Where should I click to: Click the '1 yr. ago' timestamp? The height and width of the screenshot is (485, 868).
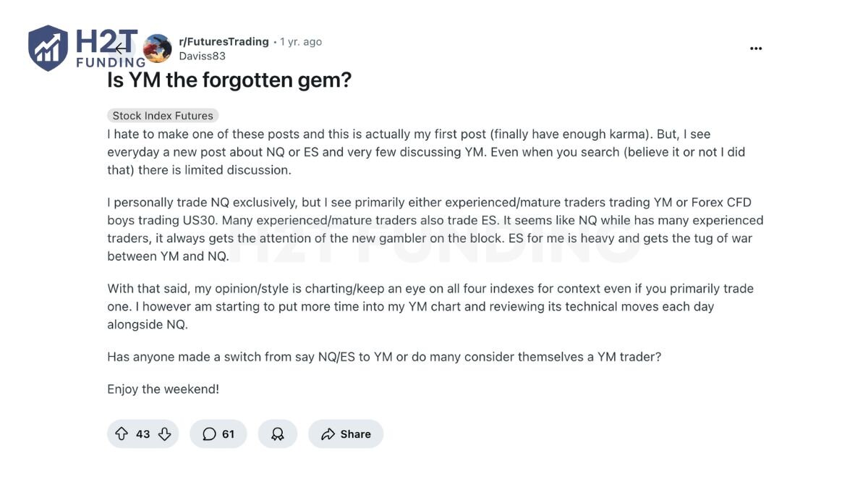point(301,42)
